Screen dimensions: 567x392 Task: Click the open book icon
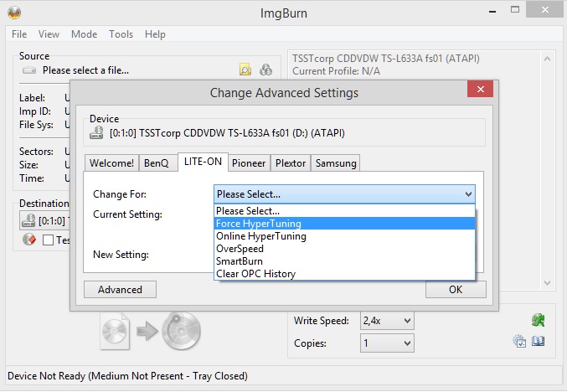tap(539, 341)
